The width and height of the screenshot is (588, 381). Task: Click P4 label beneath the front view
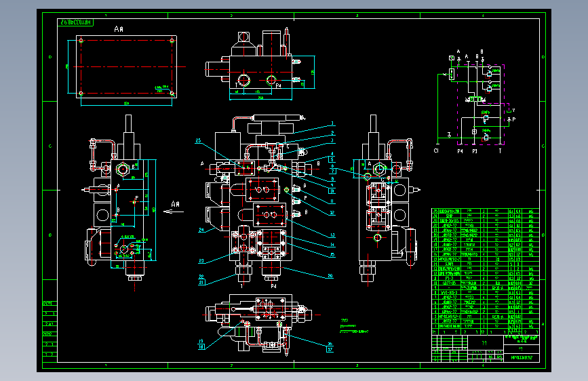273,286
